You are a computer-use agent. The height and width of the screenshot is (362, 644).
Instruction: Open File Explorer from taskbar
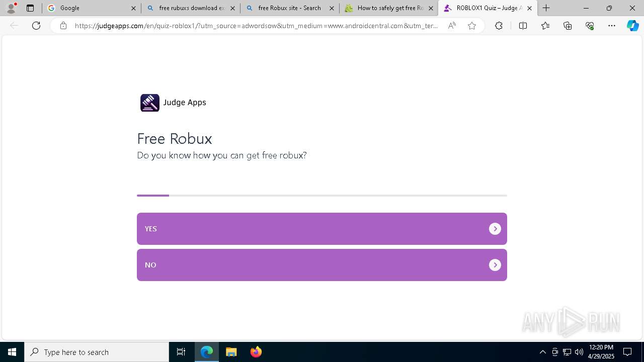[231, 352]
